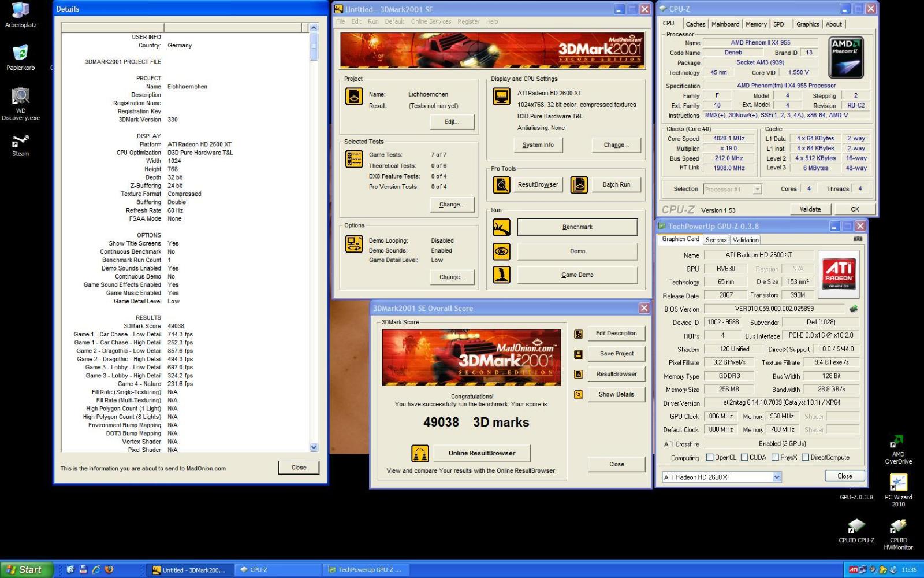Click the Project icon in 3DMark2001

click(x=354, y=97)
